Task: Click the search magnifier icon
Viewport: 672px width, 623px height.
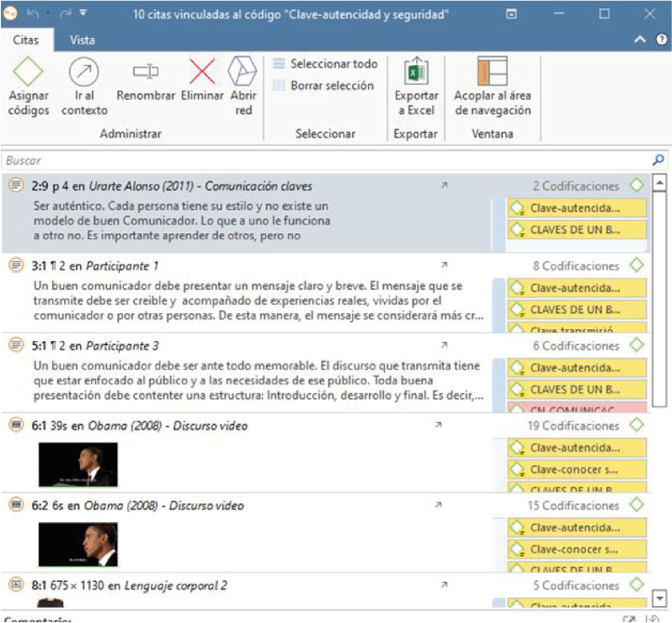Action: pos(658,160)
